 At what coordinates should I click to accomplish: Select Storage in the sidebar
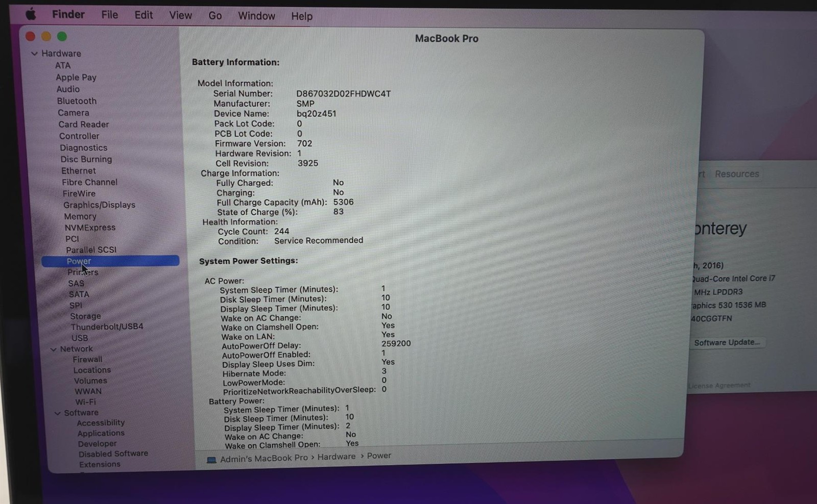pyautogui.click(x=85, y=316)
